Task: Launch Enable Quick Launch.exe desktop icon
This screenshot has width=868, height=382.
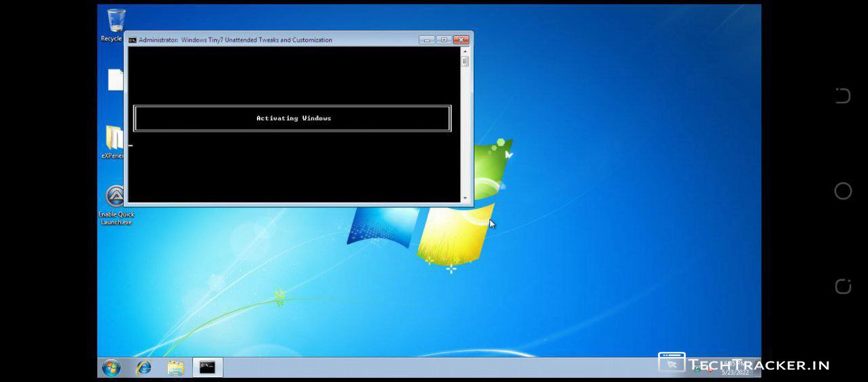Action: click(x=116, y=197)
